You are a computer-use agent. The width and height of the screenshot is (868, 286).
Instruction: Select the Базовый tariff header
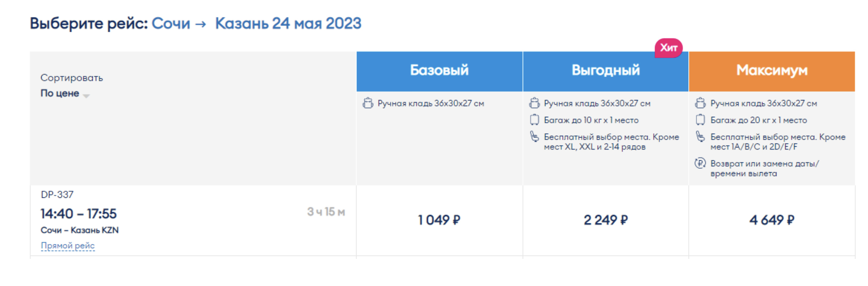point(439,71)
